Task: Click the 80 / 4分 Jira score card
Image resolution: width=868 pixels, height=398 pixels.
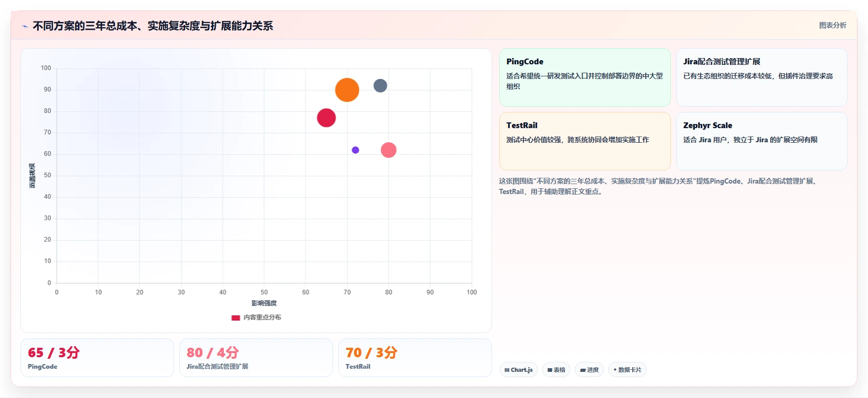Action: pos(256,358)
